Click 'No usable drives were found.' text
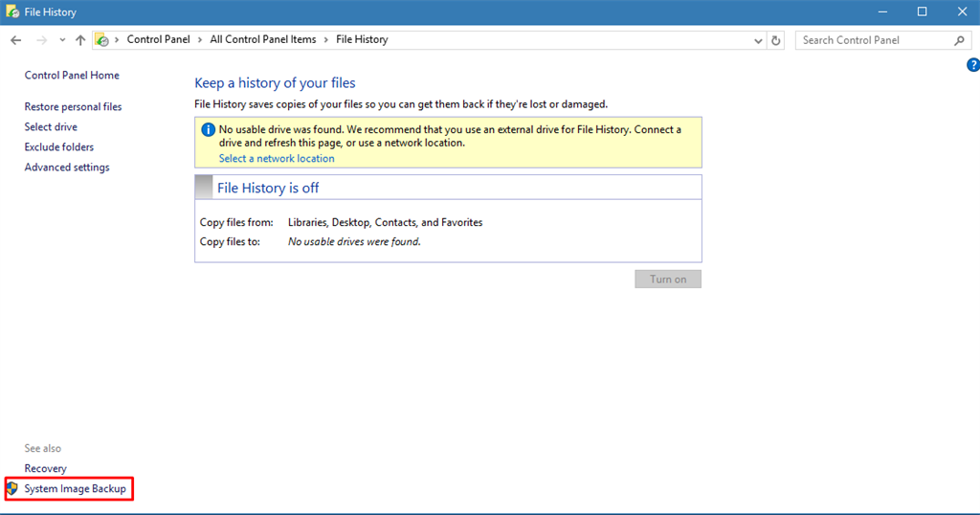Image resolution: width=980 pixels, height=515 pixels. 354,241
